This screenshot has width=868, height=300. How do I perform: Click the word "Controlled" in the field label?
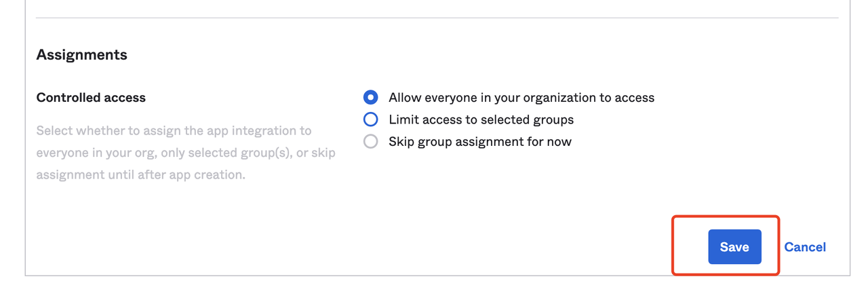coord(65,97)
